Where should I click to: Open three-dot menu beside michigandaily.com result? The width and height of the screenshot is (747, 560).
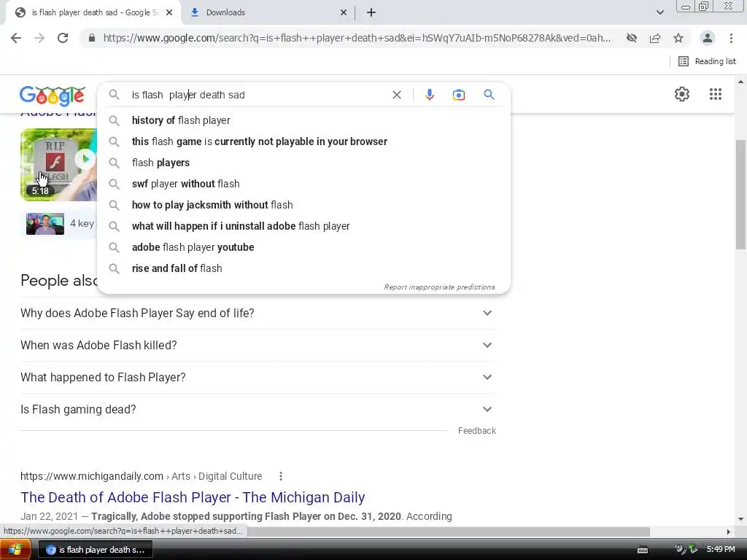click(x=281, y=476)
